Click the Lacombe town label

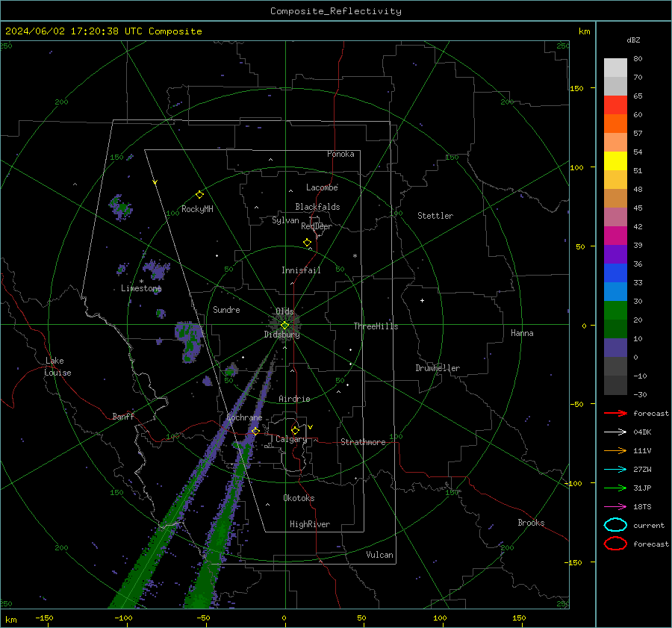[322, 187]
